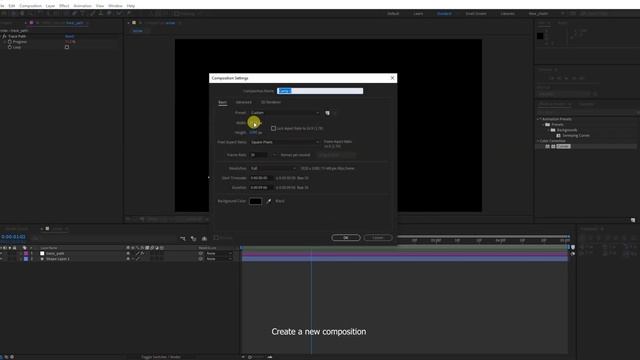Confirm the dialog with OK
The image size is (640, 360).
pyautogui.click(x=346, y=238)
